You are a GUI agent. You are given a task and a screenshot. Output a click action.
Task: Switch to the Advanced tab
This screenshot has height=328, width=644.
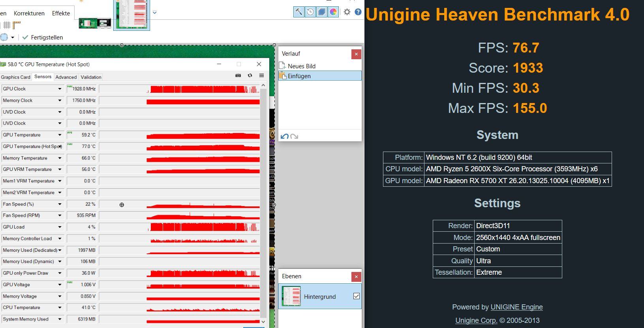tap(66, 77)
